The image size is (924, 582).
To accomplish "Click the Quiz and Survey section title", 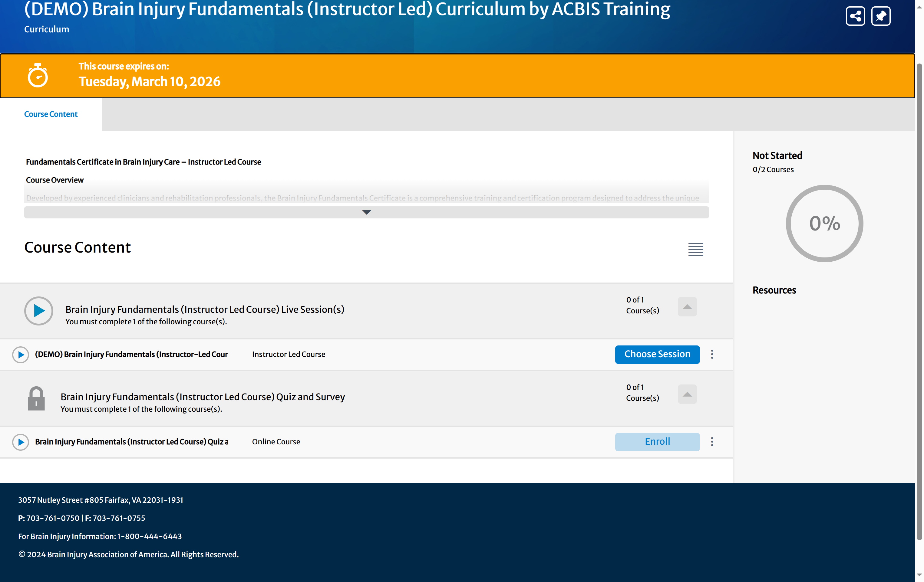I will click(x=203, y=397).
